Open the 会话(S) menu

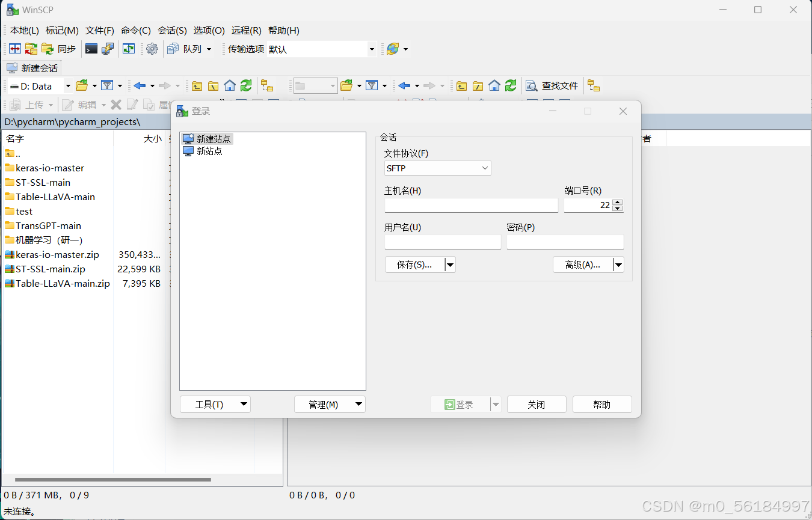click(172, 31)
